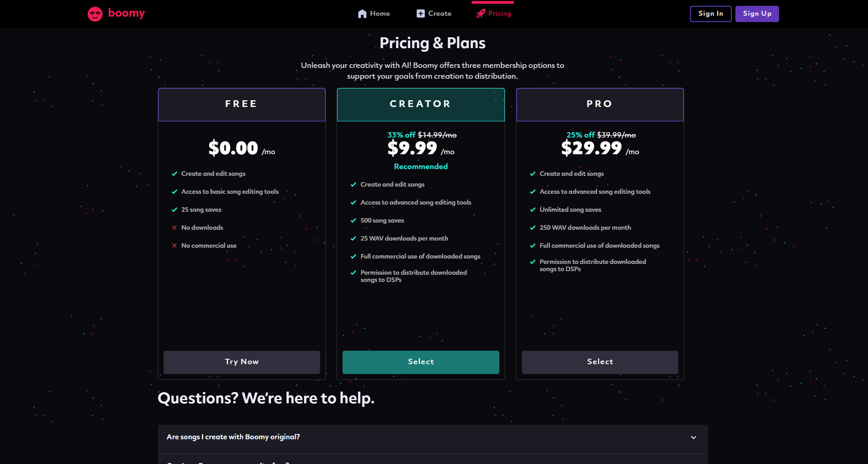The image size is (868, 464).
Task: Click red X icon beside No downloads
Action: (174, 228)
